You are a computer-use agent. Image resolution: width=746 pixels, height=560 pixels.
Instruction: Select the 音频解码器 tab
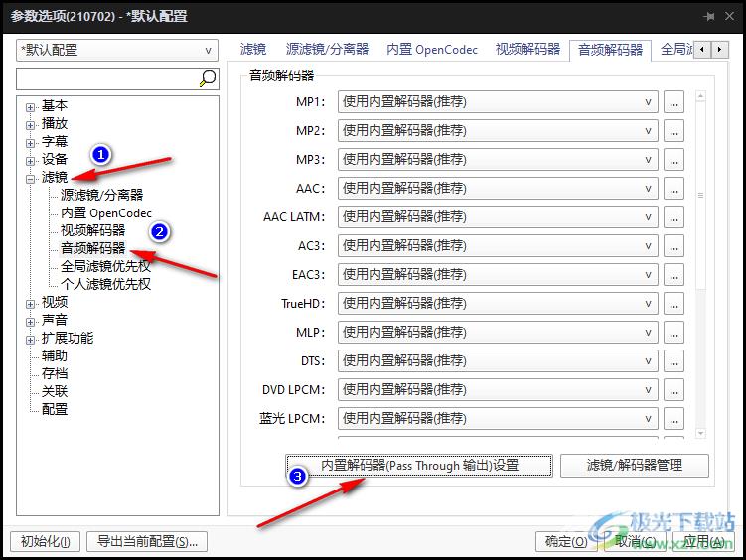pos(610,50)
